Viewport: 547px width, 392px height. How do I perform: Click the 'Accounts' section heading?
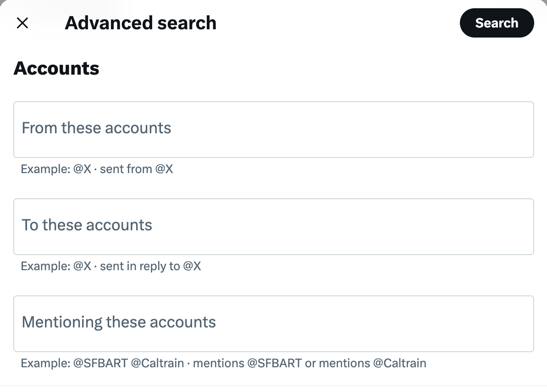[56, 68]
